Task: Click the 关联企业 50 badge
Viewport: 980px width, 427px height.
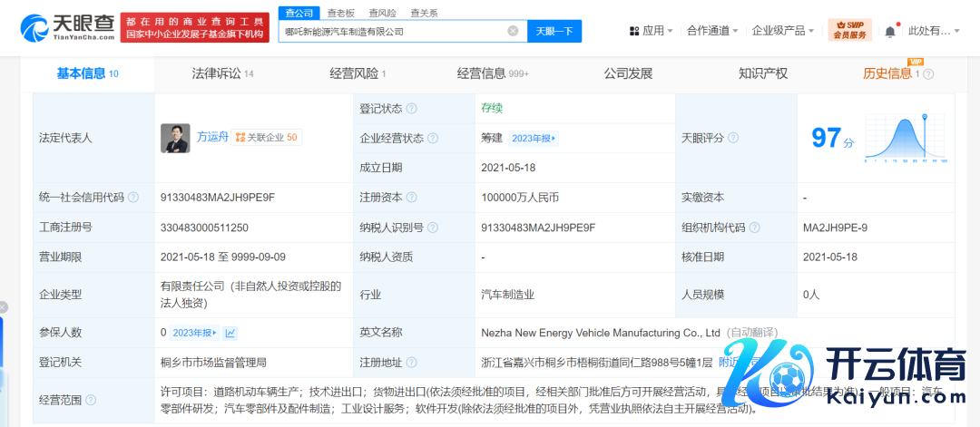Action: tap(268, 138)
